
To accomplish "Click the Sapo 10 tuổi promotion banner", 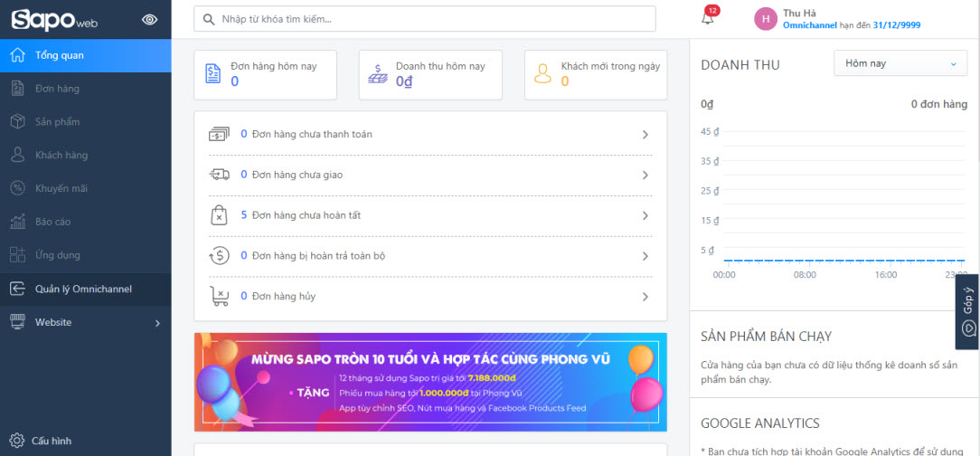I will click(x=430, y=382).
